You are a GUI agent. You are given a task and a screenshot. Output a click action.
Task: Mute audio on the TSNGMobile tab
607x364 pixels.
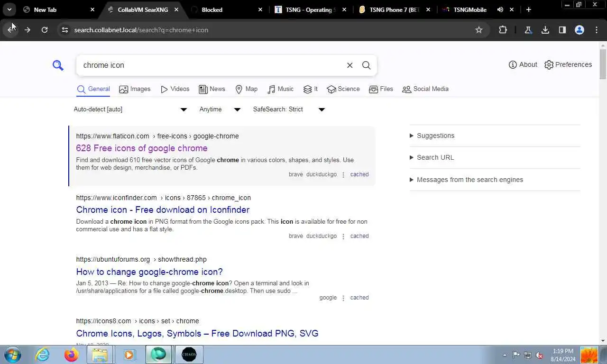pos(500,9)
